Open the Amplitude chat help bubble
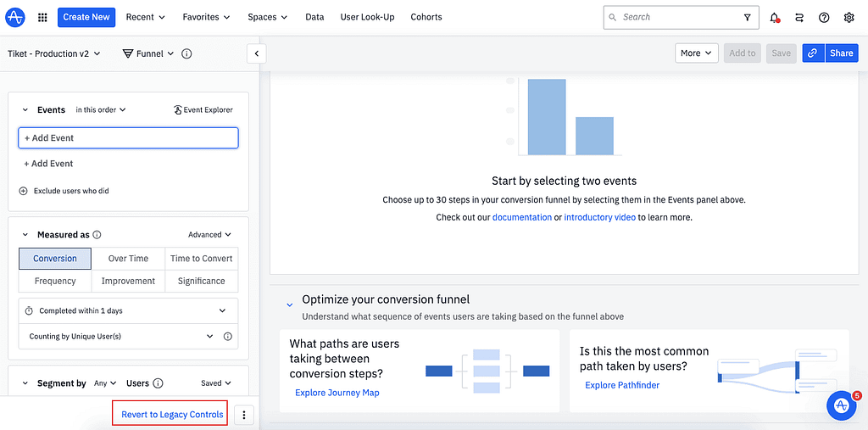Image resolution: width=868 pixels, height=430 pixels. tap(842, 405)
